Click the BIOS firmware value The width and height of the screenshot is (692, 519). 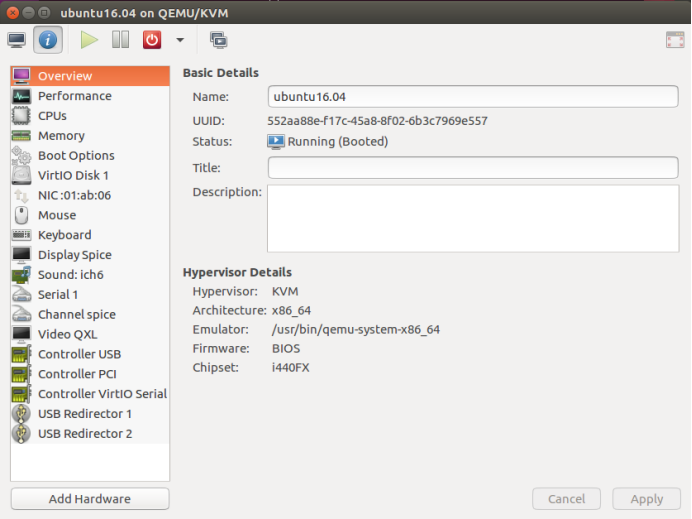coord(286,349)
